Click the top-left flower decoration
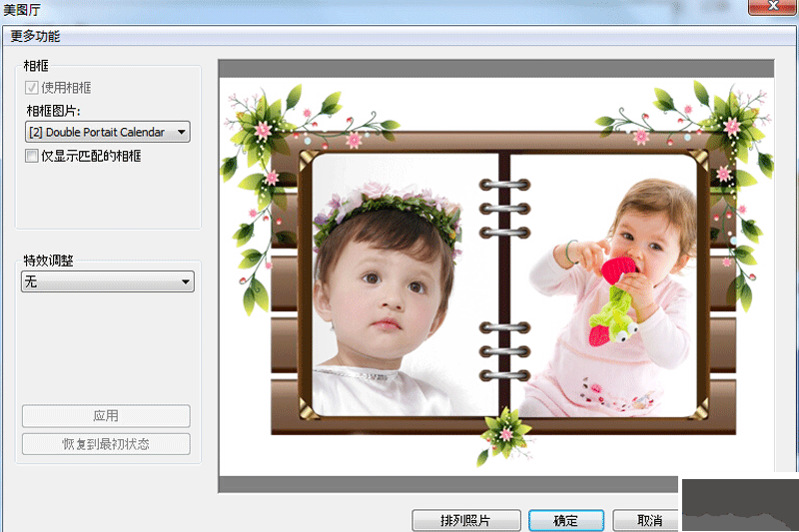The width and height of the screenshot is (799, 532). (266, 125)
